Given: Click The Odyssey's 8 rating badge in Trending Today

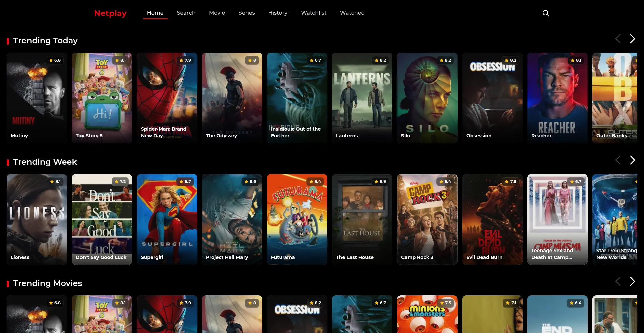Looking at the screenshot, I should point(252,60).
